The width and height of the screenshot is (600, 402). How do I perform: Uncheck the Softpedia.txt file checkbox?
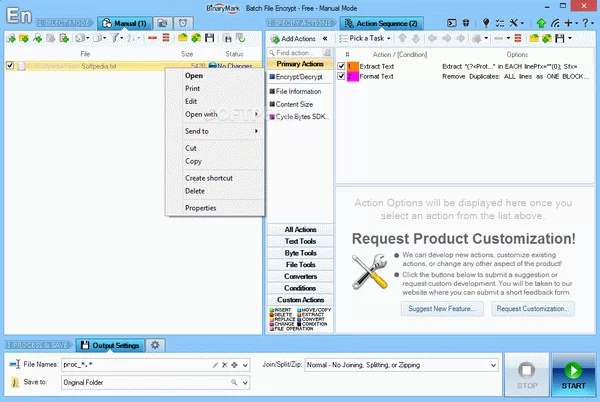pyautogui.click(x=10, y=66)
